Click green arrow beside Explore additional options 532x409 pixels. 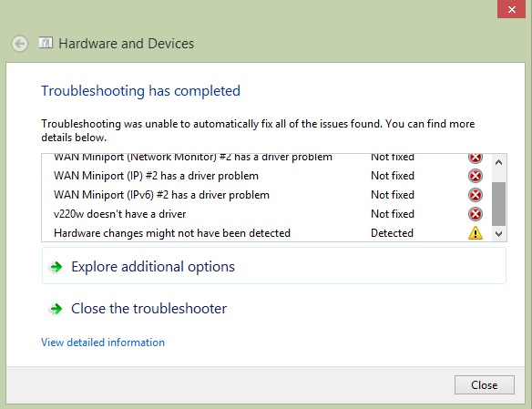click(56, 267)
